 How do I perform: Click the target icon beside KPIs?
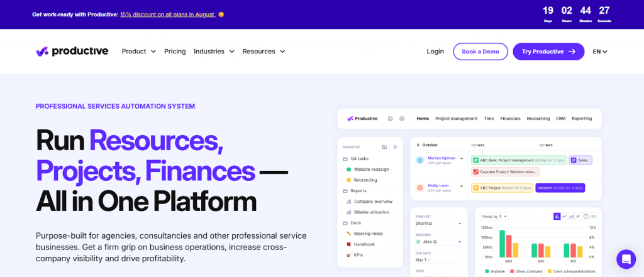(x=348, y=255)
